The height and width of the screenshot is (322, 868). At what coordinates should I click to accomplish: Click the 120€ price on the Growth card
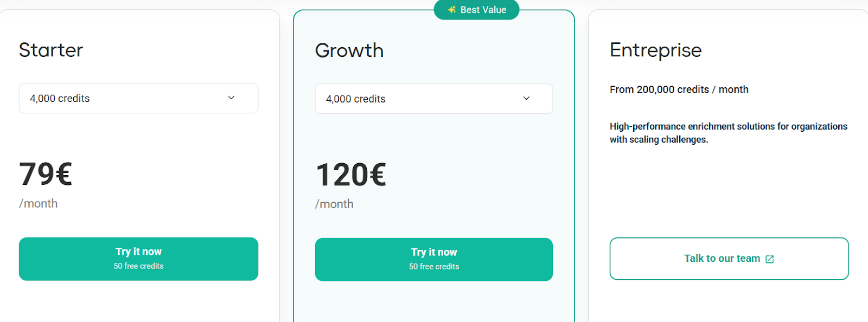[351, 175]
